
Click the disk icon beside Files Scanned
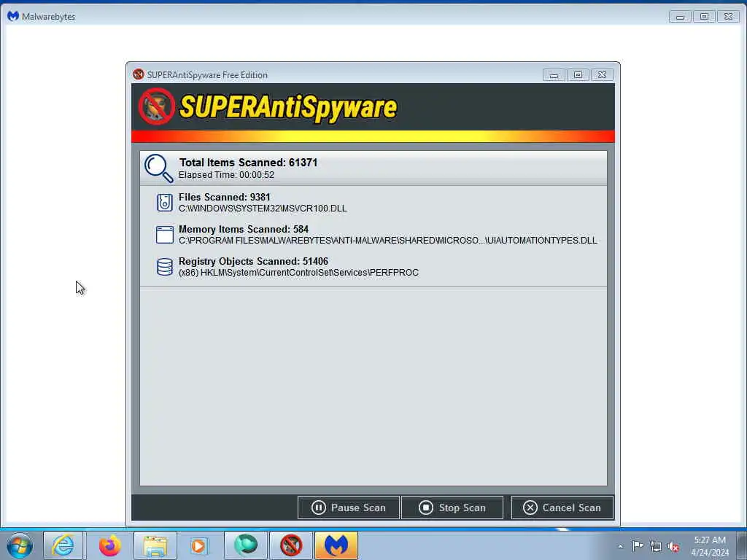click(x=165, y=203)
